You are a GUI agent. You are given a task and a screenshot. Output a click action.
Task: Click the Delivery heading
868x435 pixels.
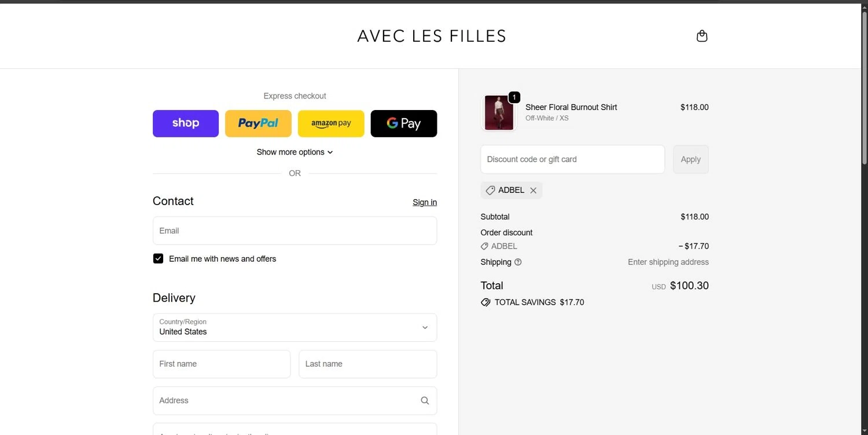point(174,298)
